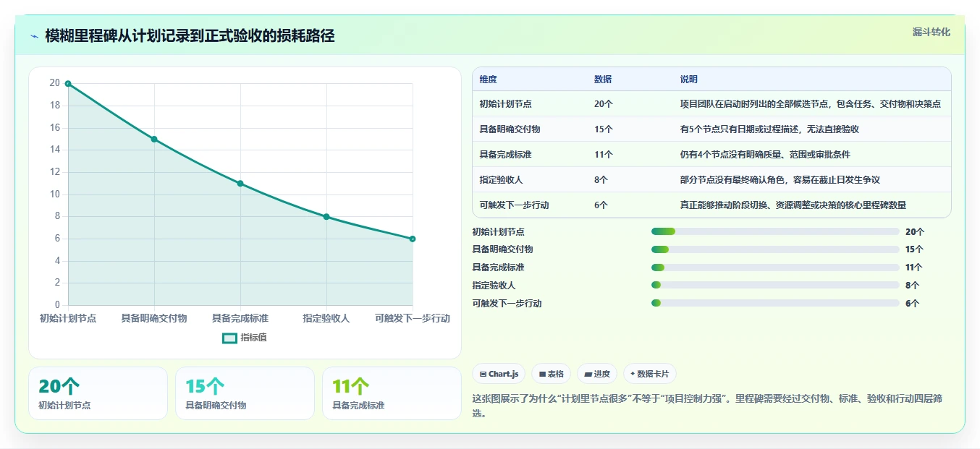Image resolution: width=980 pixels, height=449 pixels.
Task: Open the 11个 具备完成标准 data card
Action: coord(392,393)
